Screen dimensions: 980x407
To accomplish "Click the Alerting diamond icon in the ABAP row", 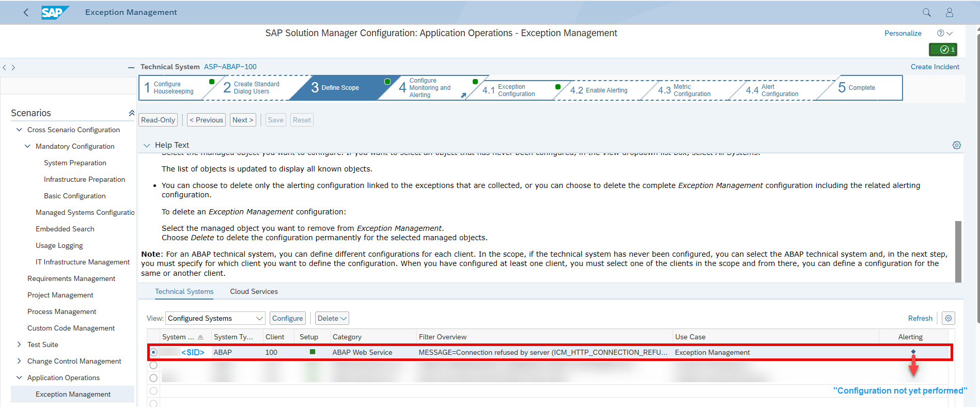I will [x=913, y=352].
